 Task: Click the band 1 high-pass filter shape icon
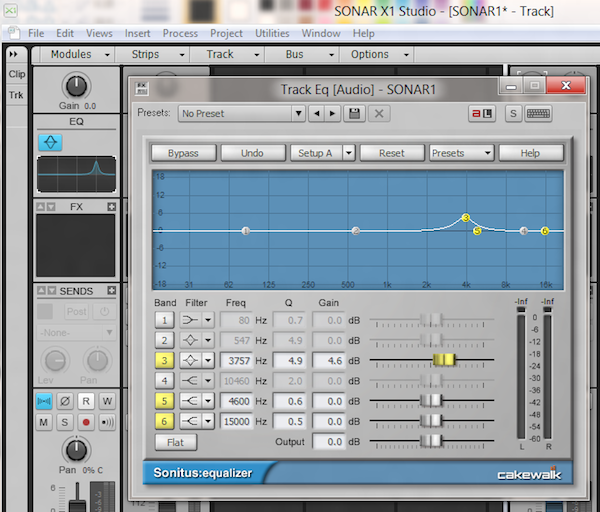coord(191,320)
